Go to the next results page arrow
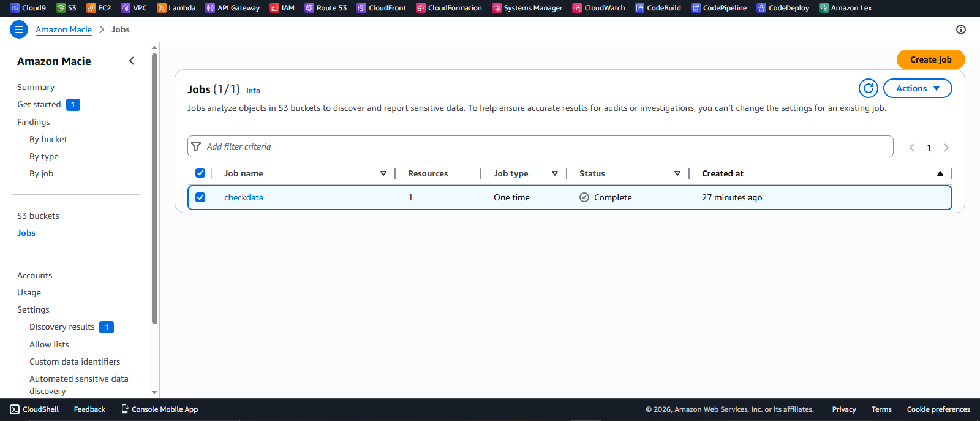 pos(946,148)
